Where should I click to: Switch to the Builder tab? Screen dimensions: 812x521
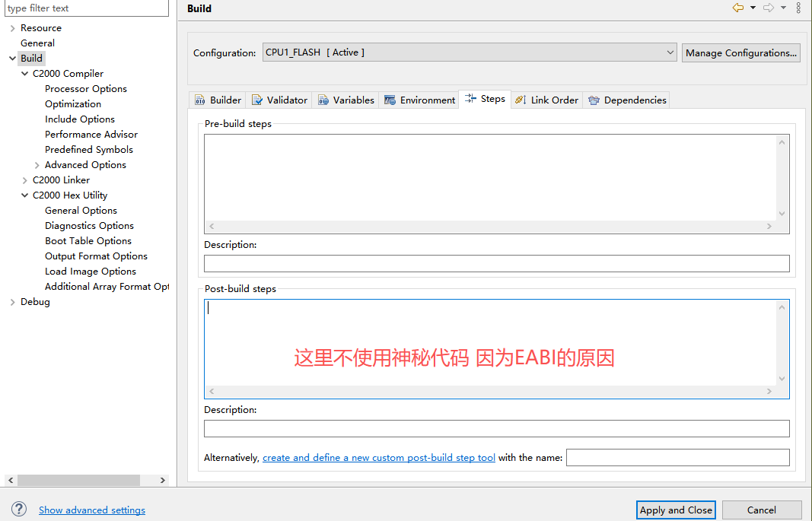coord(218,100)
